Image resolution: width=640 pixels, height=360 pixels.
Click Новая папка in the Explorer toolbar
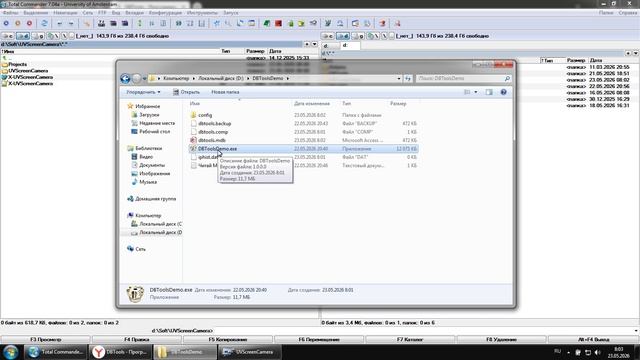pos(225,92)
